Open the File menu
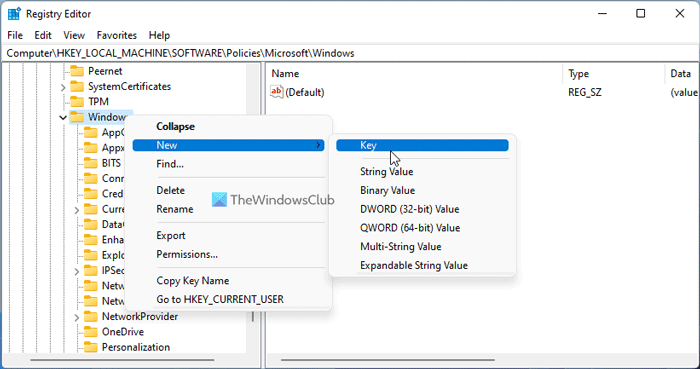The width and height of the screenshot is (700, 369). [x=15, y=35]
